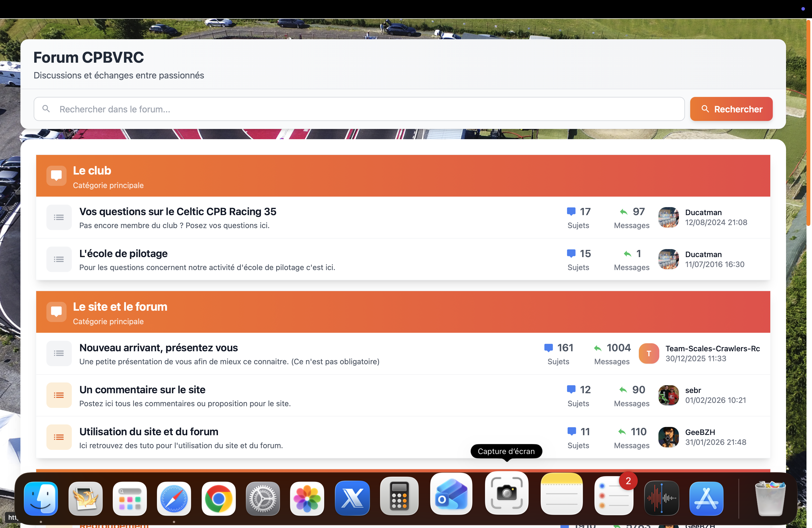Click the 'Le club' category chat icon
Viewport: 812px width, 528px height.
56,176
